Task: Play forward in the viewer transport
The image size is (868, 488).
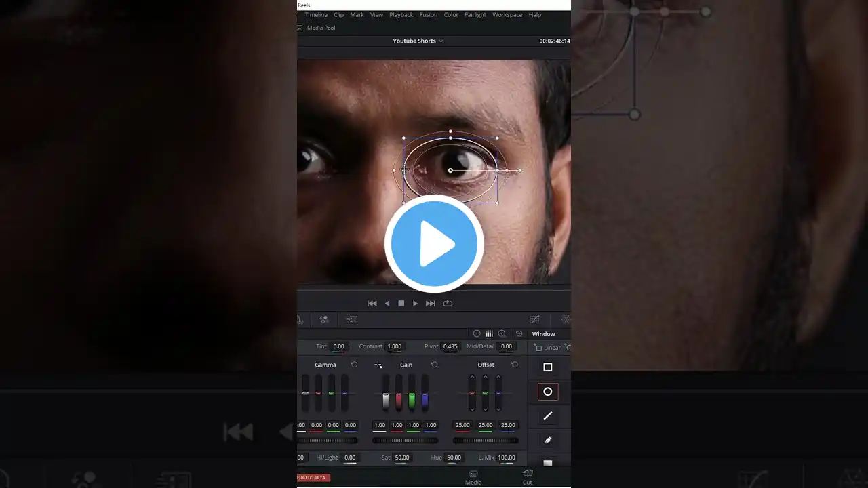Action: pos(415,304)
